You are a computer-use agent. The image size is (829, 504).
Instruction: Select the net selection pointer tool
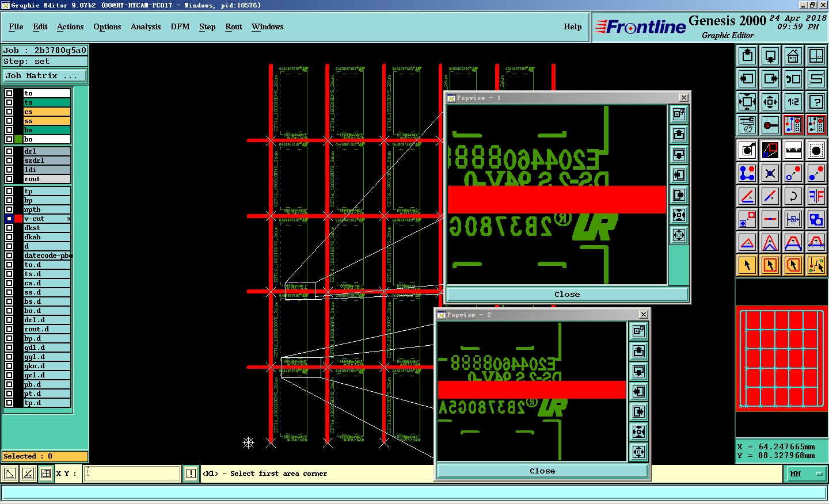coord(816,265)
